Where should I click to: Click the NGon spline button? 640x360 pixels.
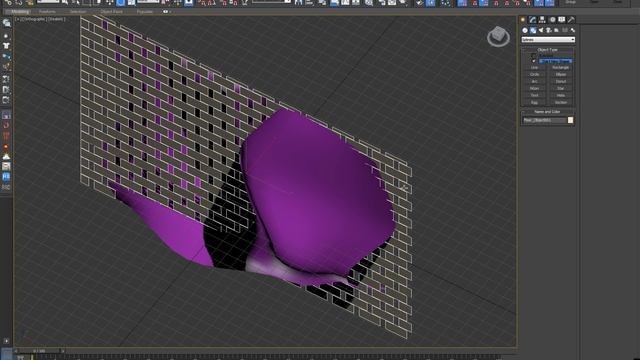click(x=534, y=88)
